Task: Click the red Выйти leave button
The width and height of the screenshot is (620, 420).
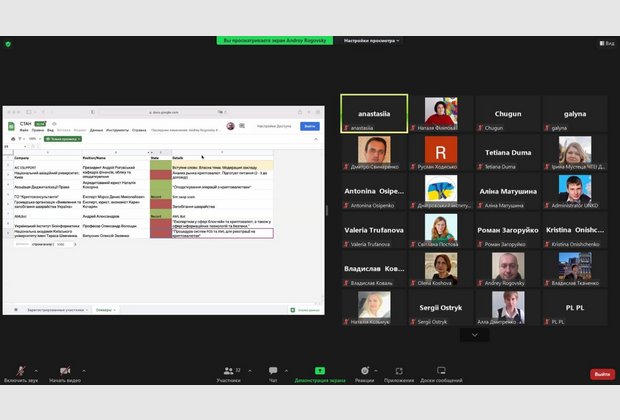Action: 602,374
